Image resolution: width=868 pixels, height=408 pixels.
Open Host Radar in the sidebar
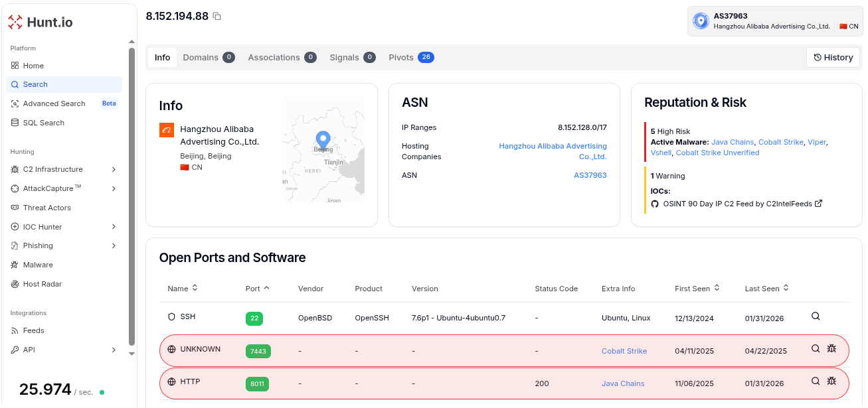tap(42, 284)
